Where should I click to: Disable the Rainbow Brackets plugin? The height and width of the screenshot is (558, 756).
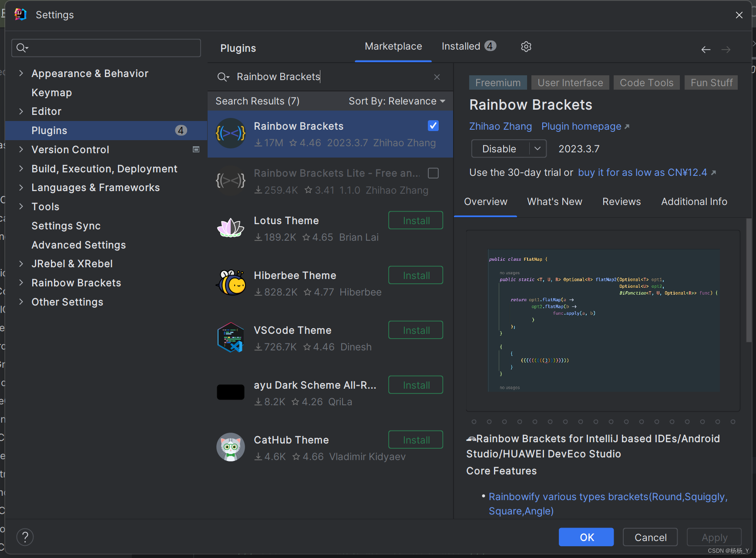click(x=500, y=149)
